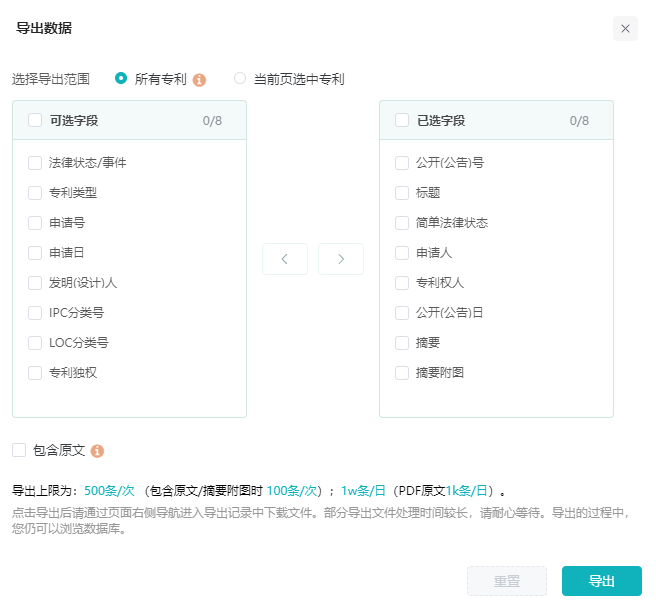656x615 pixels.
Task: Check the 摘要附图 field checkbox
Action: tap(402, 372)
